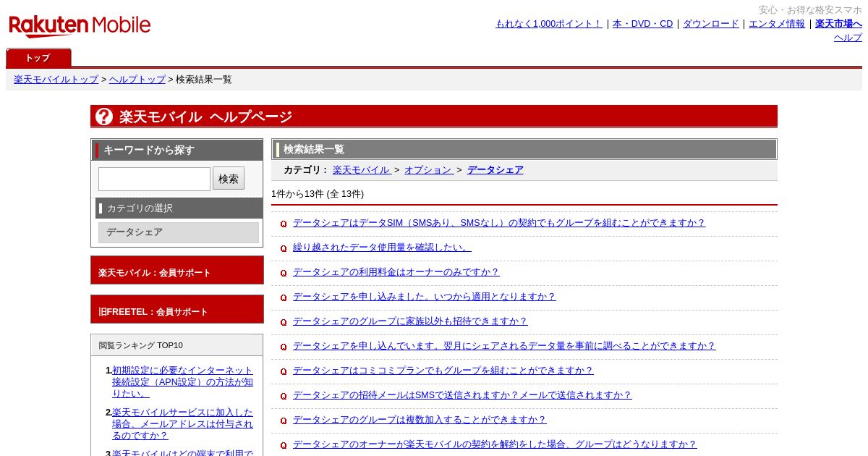Click Q icon beside 翌月にシェアされるデータ量 question
The image size is (868, 456).
284,347
